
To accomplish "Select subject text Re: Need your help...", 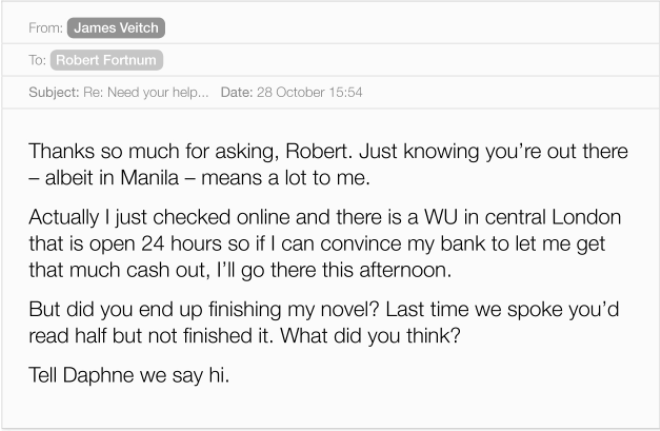I will 146,92.
